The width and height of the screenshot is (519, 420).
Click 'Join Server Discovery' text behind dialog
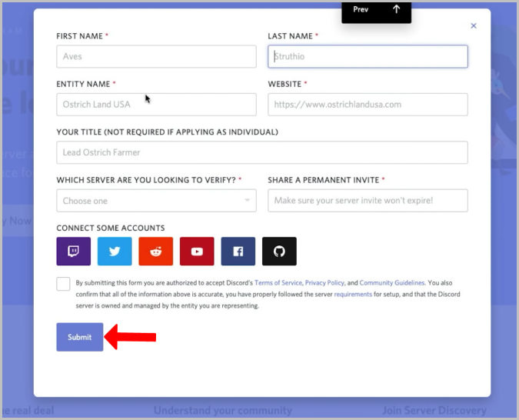434,411
